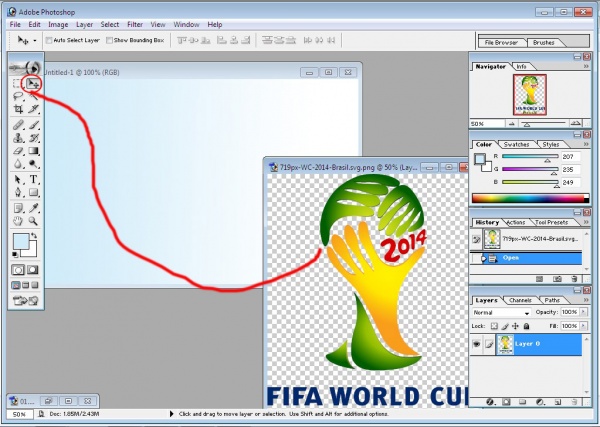Select the Clone Stamp tool

click(18, 138)
